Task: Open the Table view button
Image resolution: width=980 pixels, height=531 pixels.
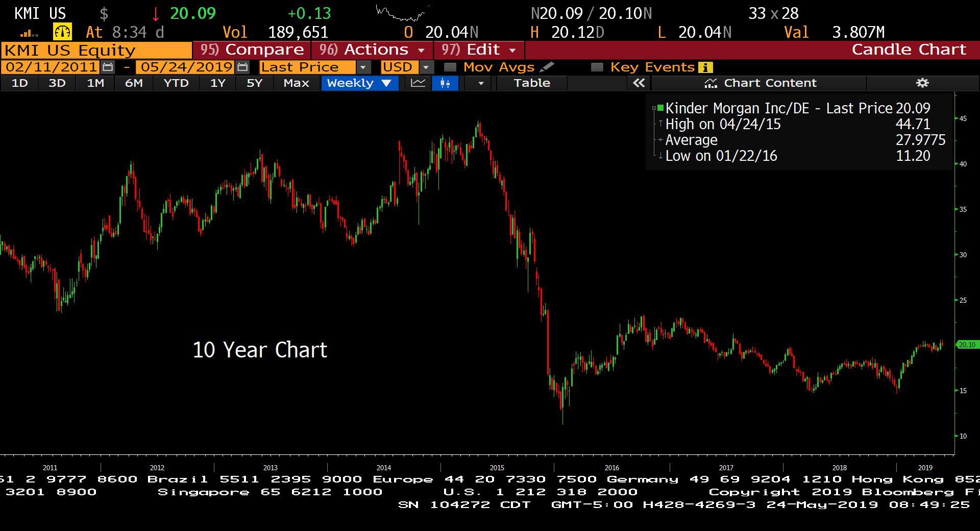Action: point(532,83)
